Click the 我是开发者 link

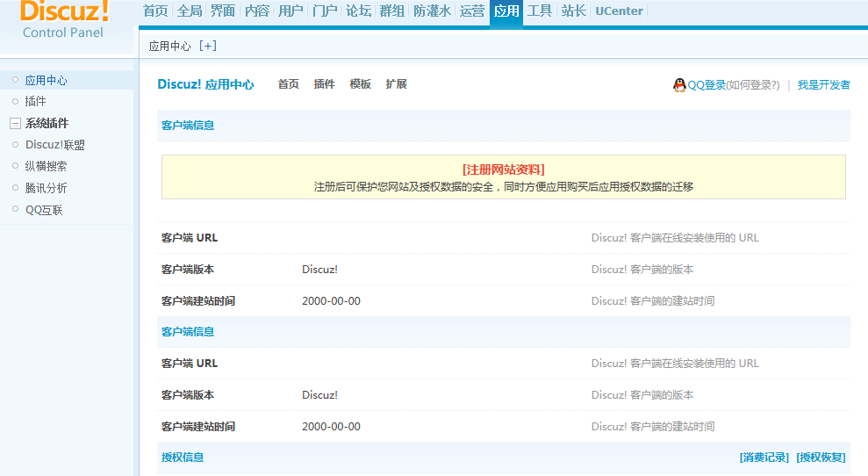click(824, 85)
